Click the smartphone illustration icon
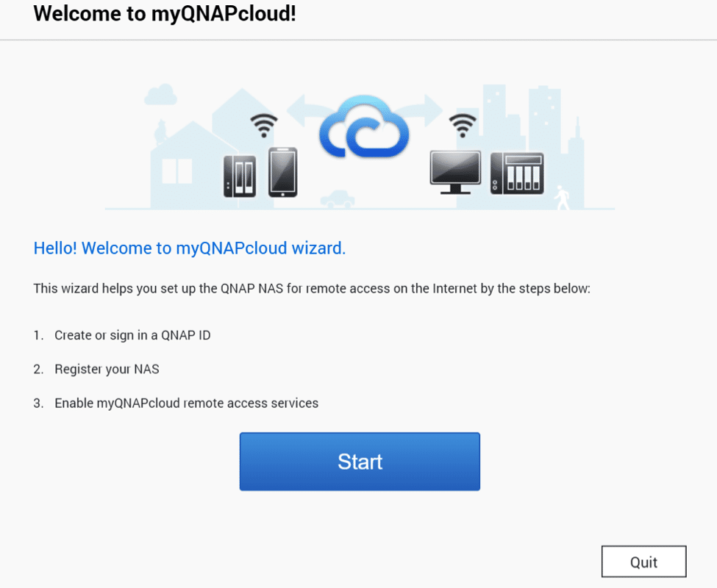The width and height of the screenshot is (717, 588). 282,172
